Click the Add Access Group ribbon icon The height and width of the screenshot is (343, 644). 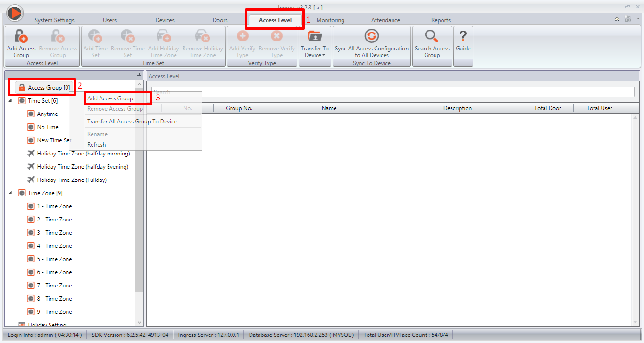tap(21, 36)
